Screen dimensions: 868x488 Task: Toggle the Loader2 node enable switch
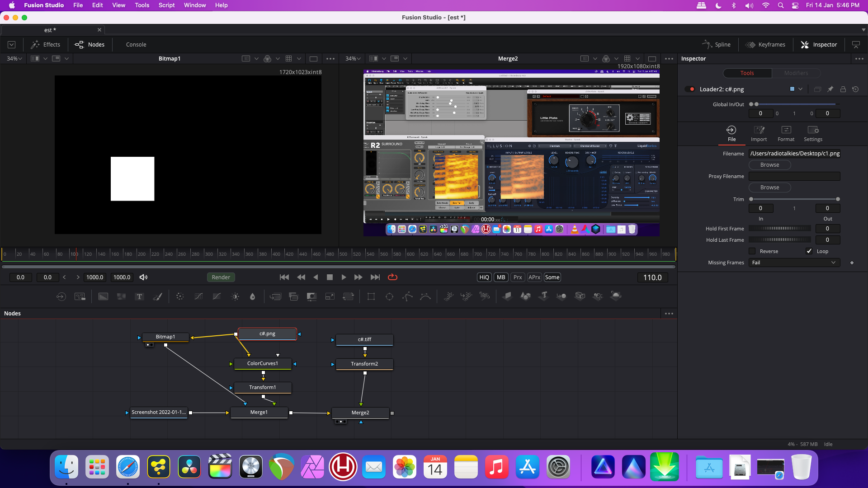pos(690,89)
